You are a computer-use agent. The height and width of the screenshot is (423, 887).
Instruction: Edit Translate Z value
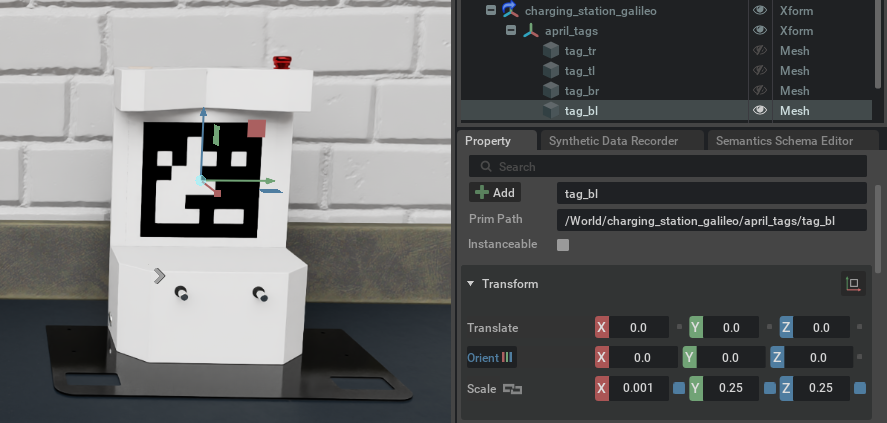[x=821, y=327]
